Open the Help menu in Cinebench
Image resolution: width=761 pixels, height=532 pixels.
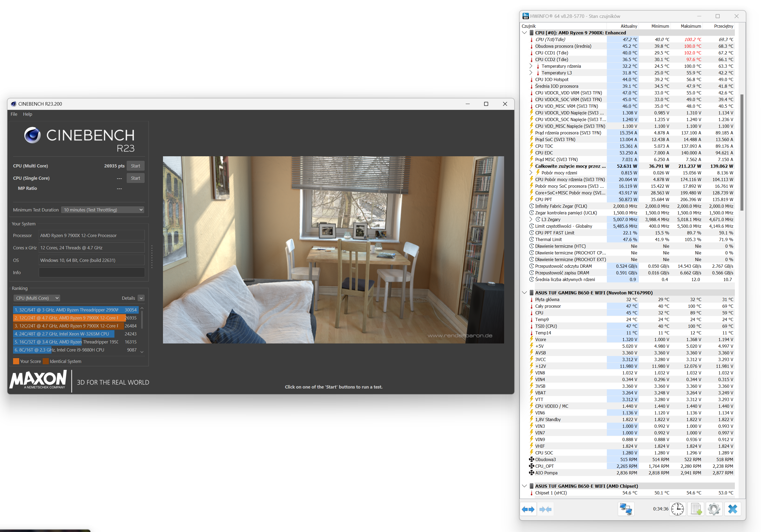pyautogui.click(x=27, y=114)
